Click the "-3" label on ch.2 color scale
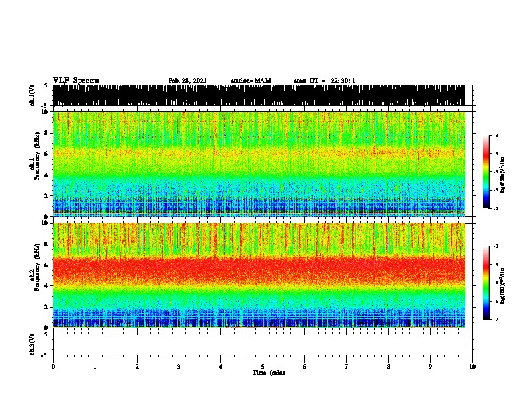This screenshot has width=532, height=411. (496, 246)
